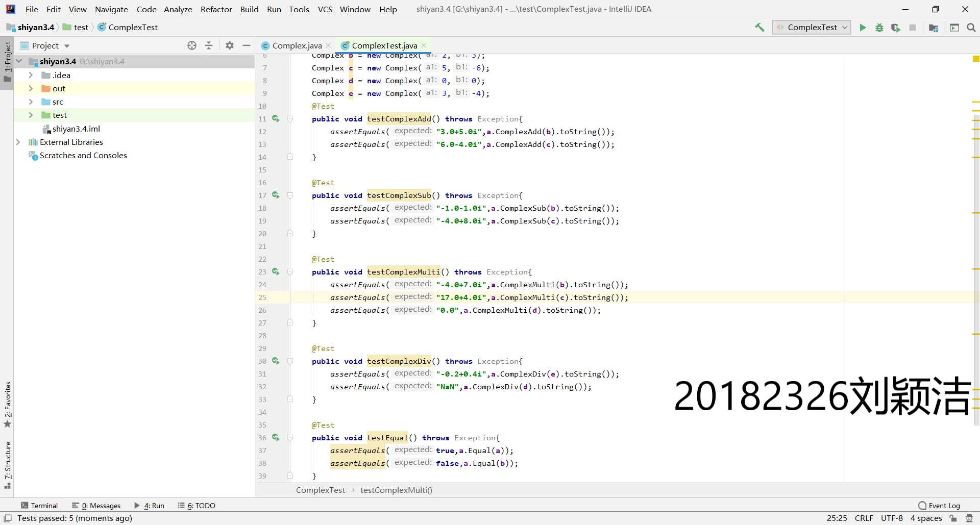Expand the src folder
The image size is (980, 525).
coord(31,102)
